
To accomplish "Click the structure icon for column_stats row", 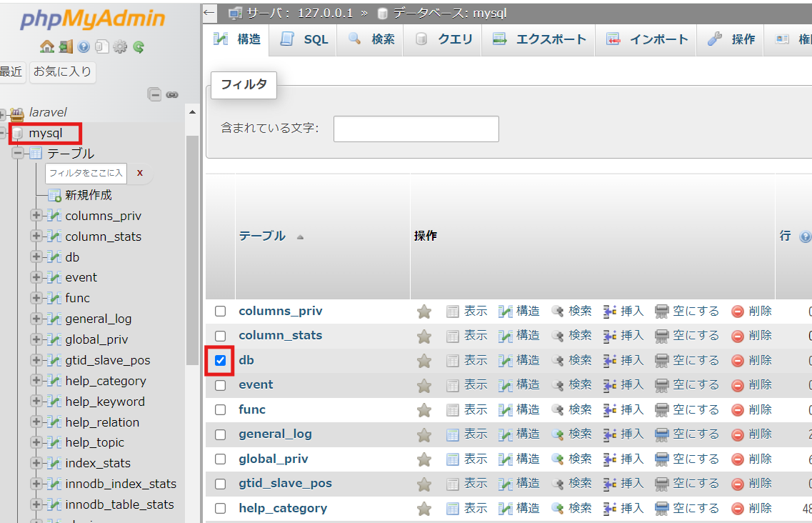I will [505, 337].
